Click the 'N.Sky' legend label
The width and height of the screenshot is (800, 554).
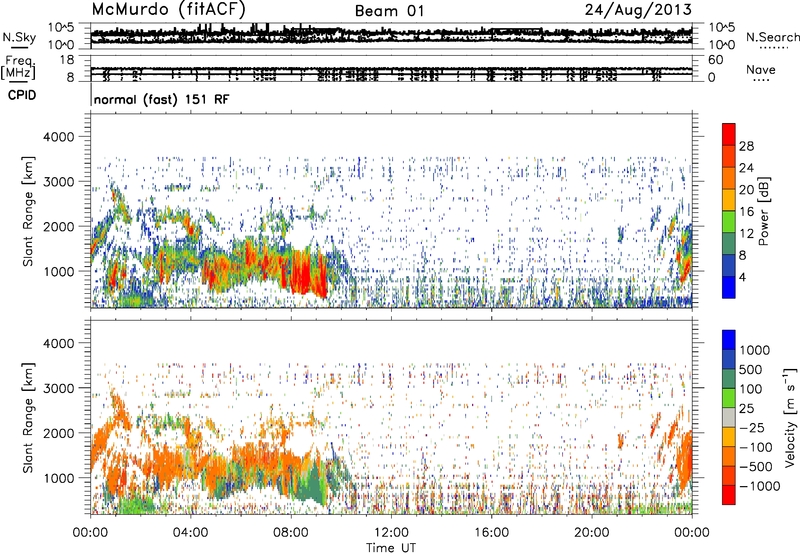pyautogui.click(x=19, y=37)
